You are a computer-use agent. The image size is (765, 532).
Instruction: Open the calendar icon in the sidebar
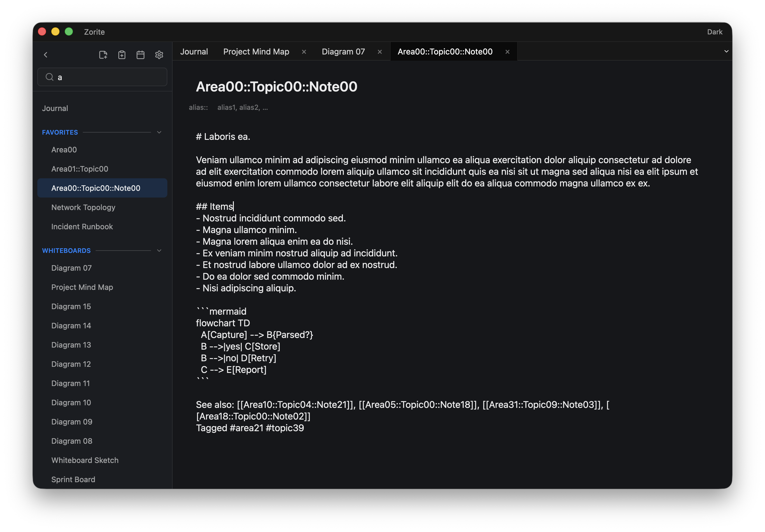point(140,54)
